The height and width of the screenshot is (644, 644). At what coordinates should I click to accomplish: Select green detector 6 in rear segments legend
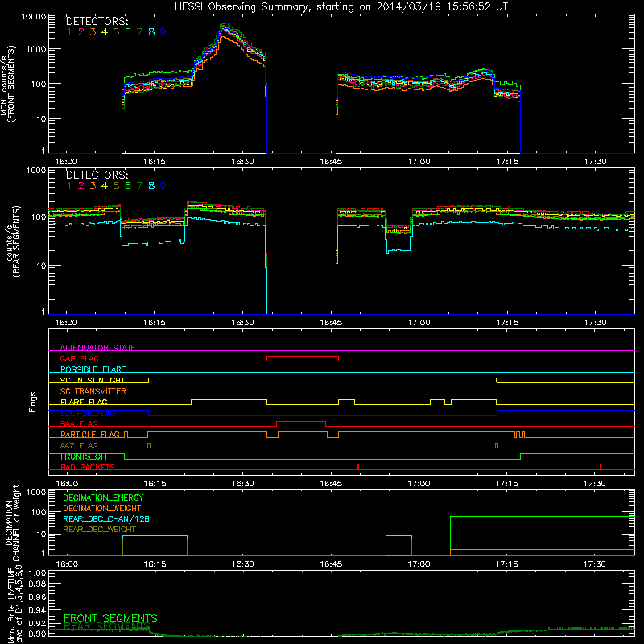pyautogui.click(x=128, y=186)
